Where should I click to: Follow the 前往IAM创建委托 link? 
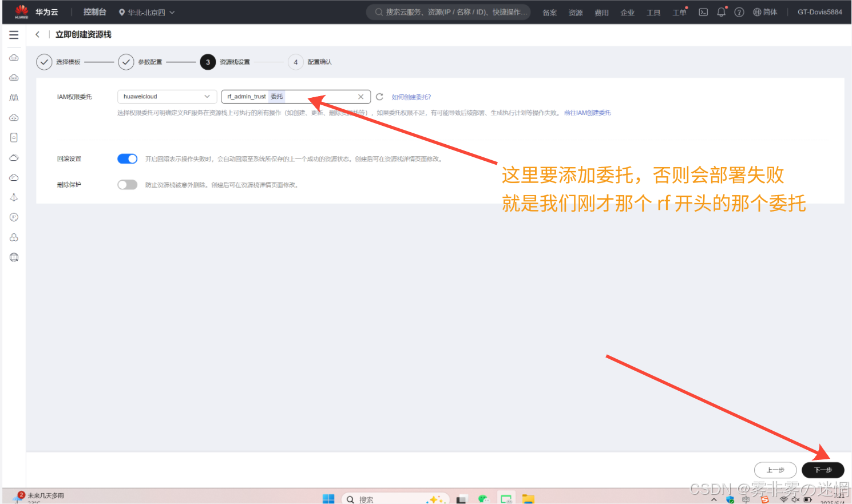tap(588, 113)
